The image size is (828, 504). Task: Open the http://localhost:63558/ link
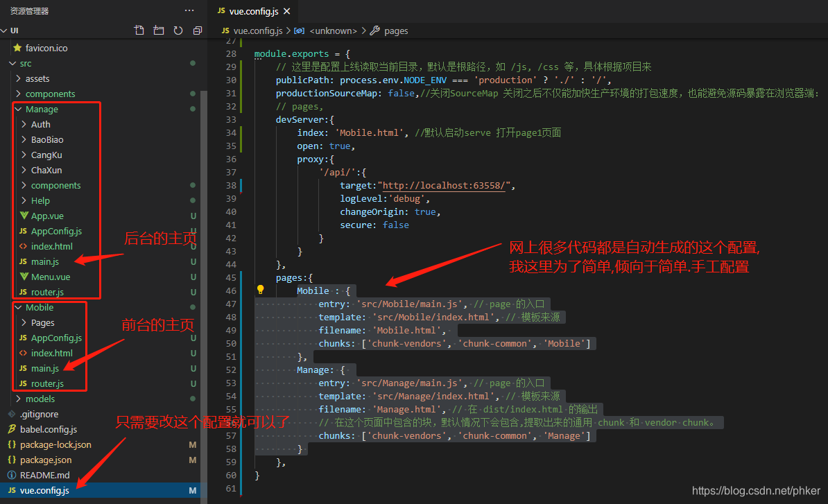pyautogui.click(x=444, y=185)
